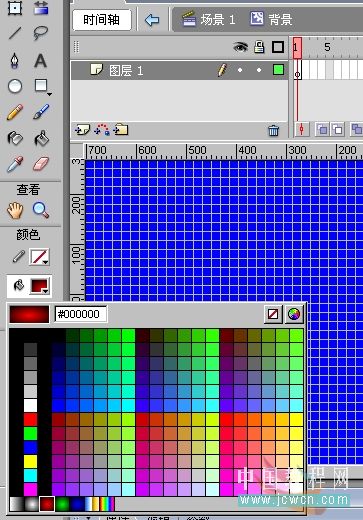Select the 图层 1 layer
The width and height of the screenshot is (363, 520).
point(179,70)
